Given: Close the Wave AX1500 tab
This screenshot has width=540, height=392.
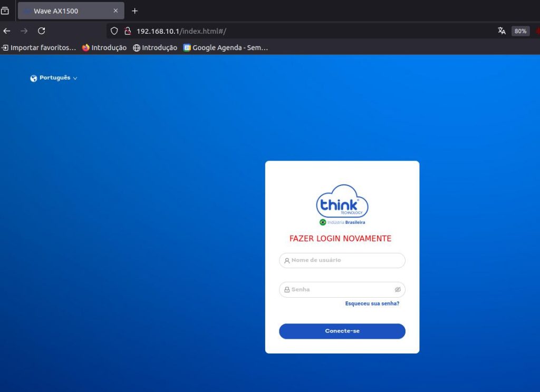Looking at the screenshot, I should coord(115,11).
